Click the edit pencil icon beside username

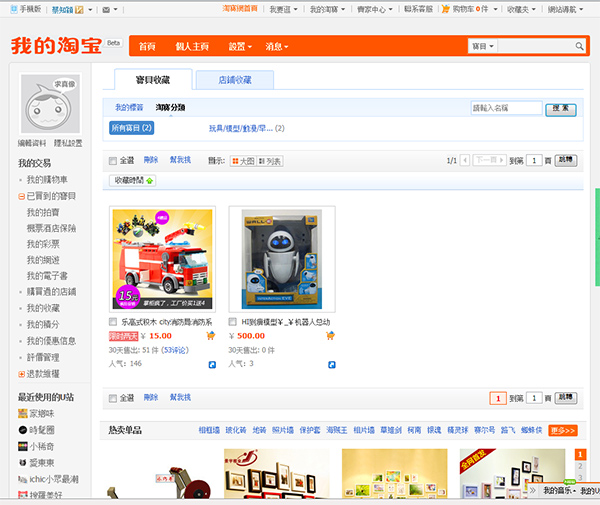click(79, 10)
